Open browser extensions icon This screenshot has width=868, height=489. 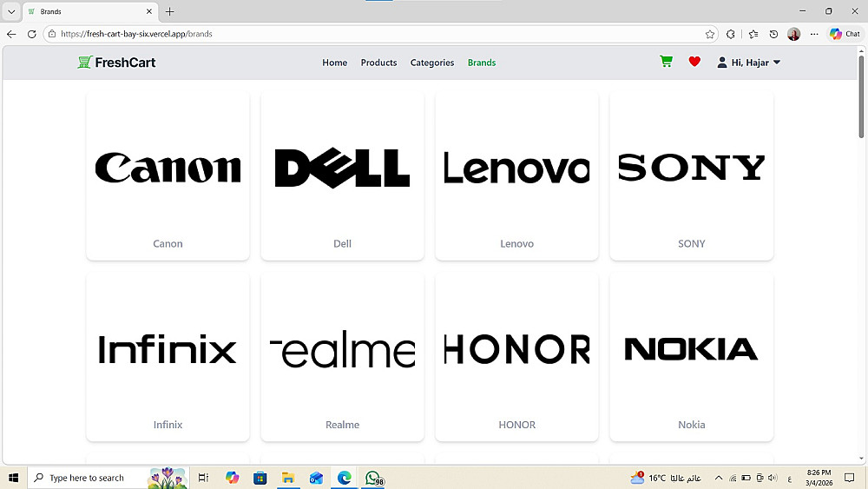point(731,35)
